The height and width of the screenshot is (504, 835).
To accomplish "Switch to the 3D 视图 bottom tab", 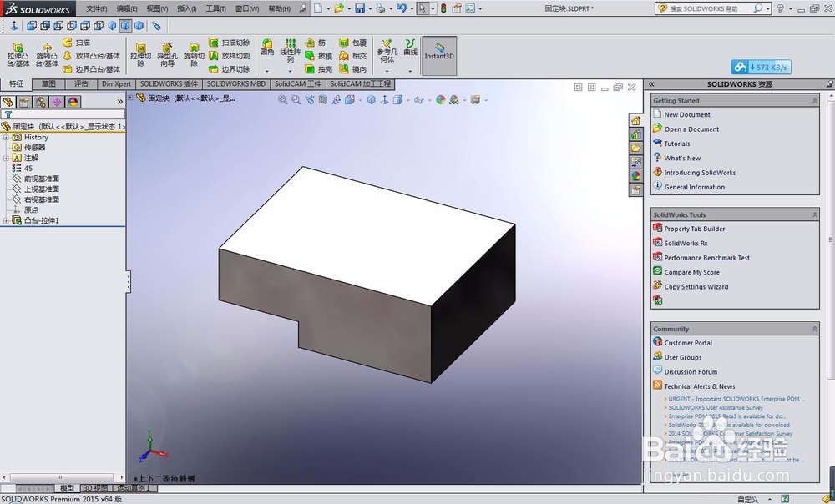I will tap(96, 488).
